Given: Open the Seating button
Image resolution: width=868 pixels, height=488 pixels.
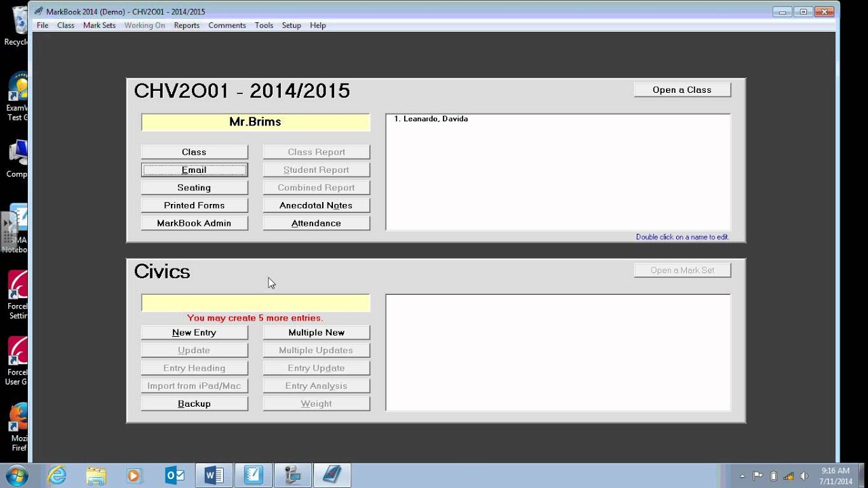Looking at the screenshot, I should 194,187.
